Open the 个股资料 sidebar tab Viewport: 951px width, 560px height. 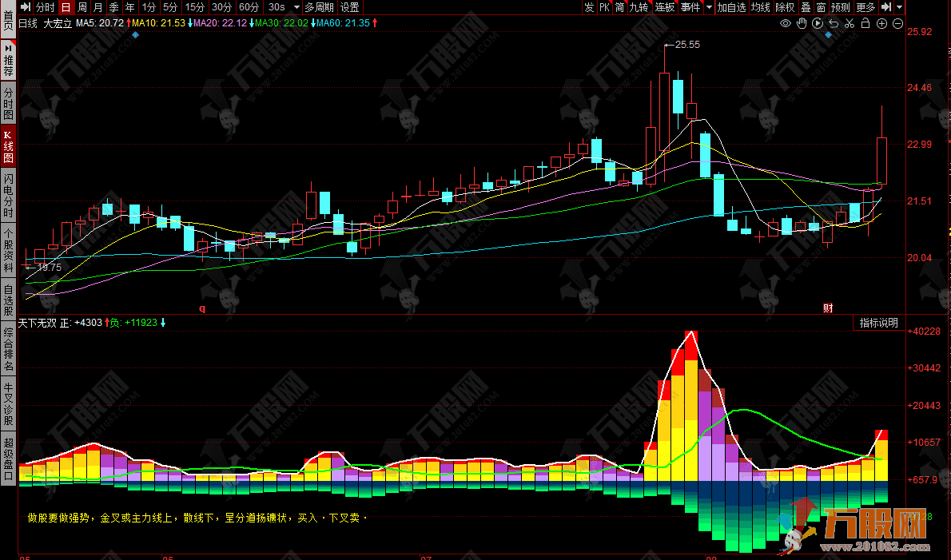click(9, 250)
